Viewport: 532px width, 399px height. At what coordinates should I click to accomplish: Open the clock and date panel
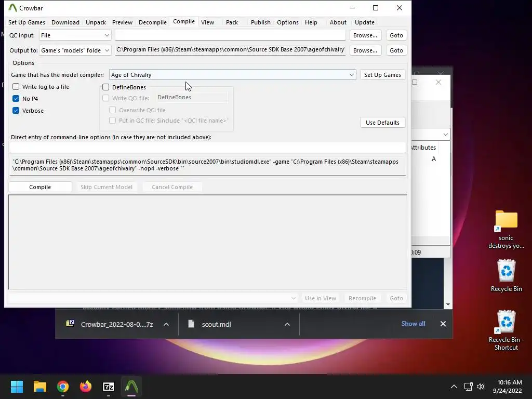[x=508, y=387]
